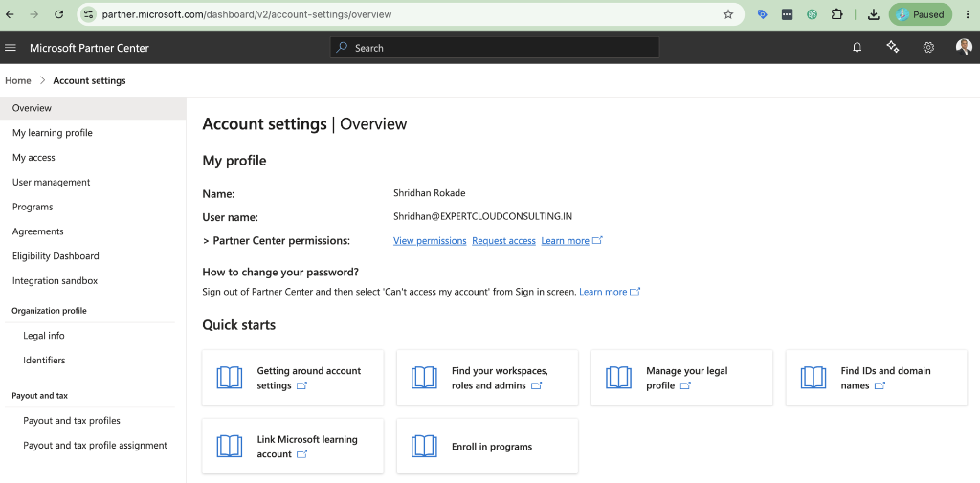Click the Paused profile button in Chrome
The width and height of the screenshot is (980, 483).
pyautogui.click(x=921, y=14)
